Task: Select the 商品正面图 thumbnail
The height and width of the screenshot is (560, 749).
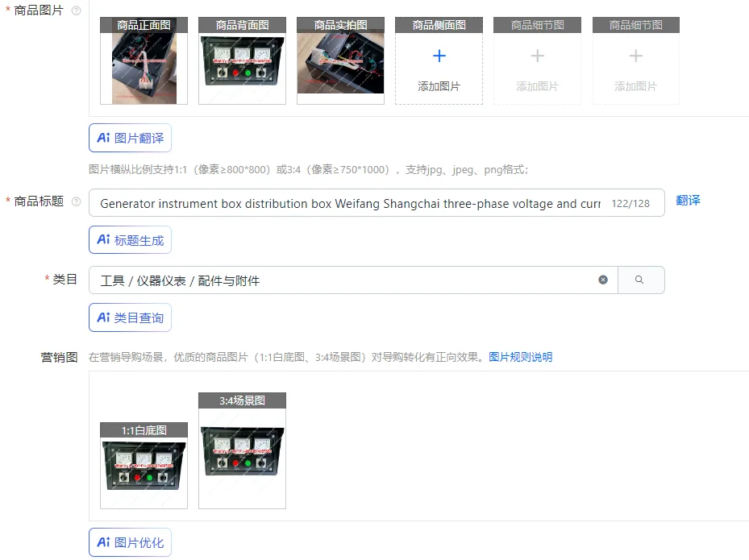Action: [144, 60]
